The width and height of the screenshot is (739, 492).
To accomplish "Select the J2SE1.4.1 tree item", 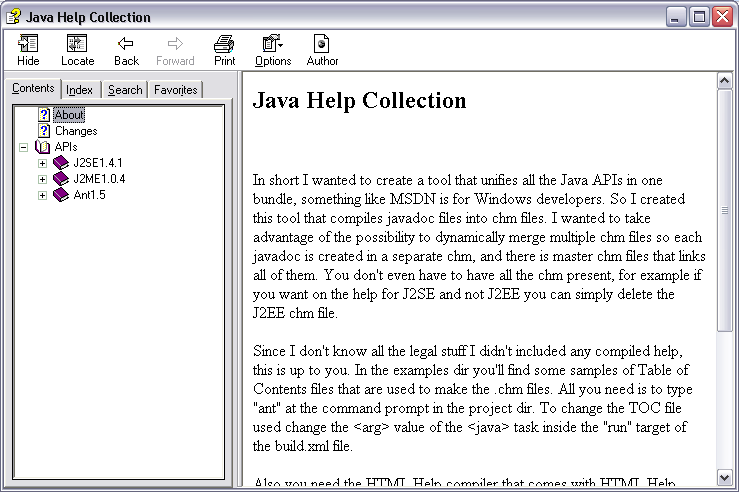I will point(97,163).
